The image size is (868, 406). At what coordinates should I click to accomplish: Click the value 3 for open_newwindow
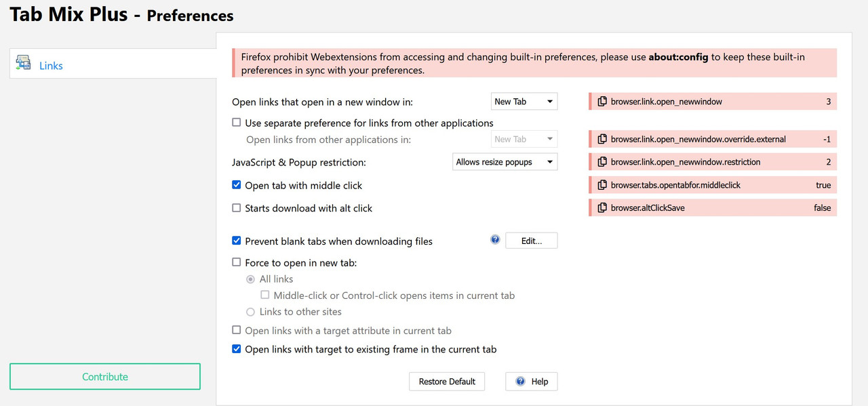pyautogui.click(x=828, y=102)
